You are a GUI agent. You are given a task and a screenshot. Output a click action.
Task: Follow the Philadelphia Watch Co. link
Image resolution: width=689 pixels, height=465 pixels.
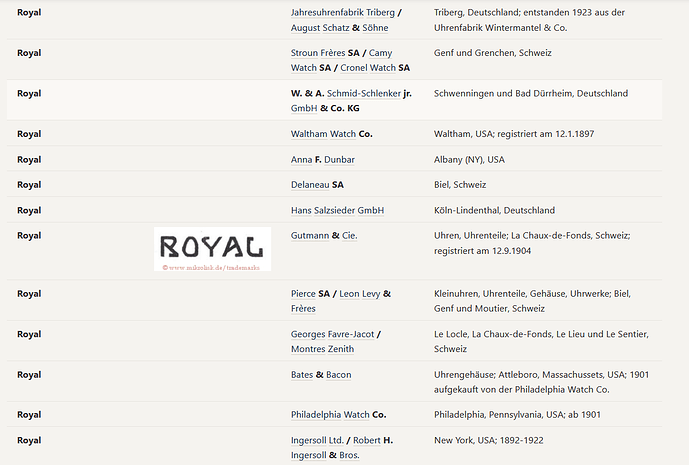click(x=338, y=415)
